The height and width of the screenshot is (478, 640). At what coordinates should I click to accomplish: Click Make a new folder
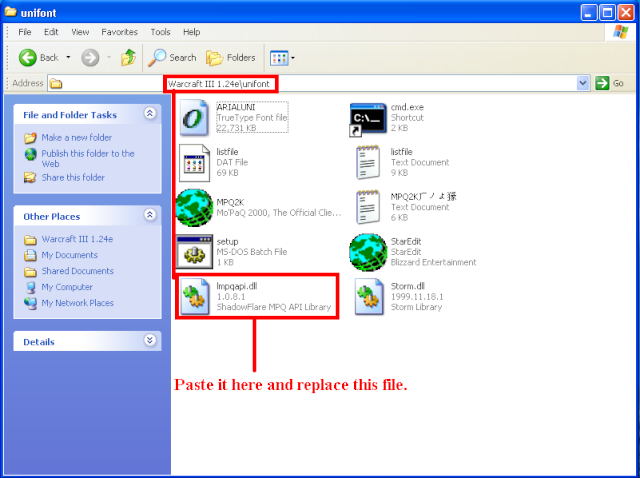[x=76, y=138]
